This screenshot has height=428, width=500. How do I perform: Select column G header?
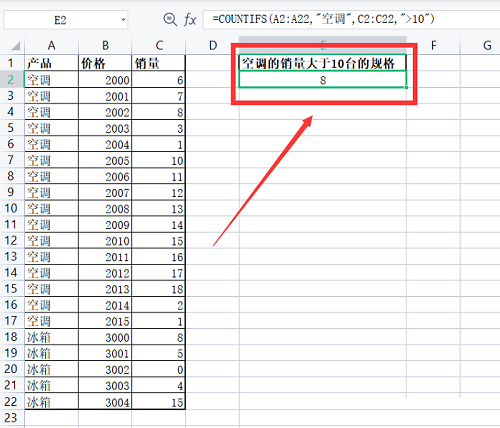coord(487,45)
